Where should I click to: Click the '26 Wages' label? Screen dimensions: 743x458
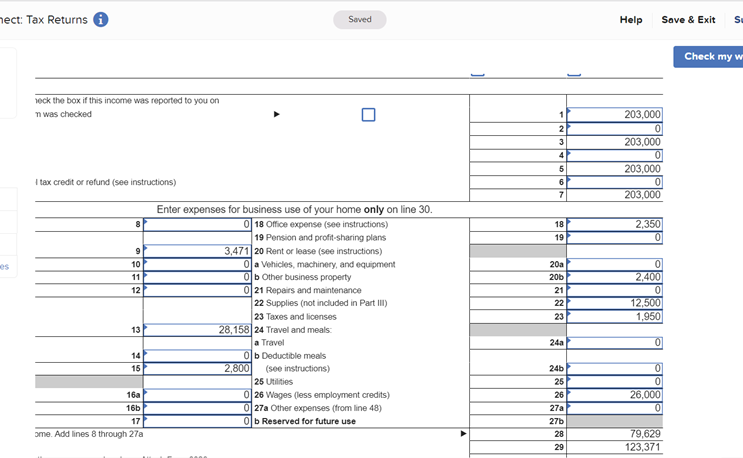point(322,395)
